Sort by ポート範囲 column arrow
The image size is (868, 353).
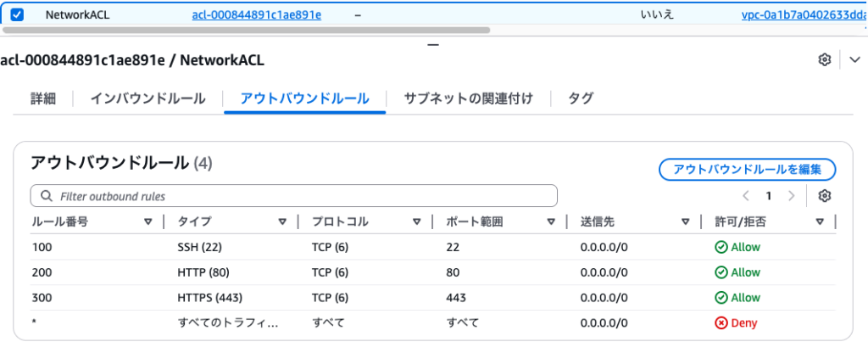tap(551, 222)
